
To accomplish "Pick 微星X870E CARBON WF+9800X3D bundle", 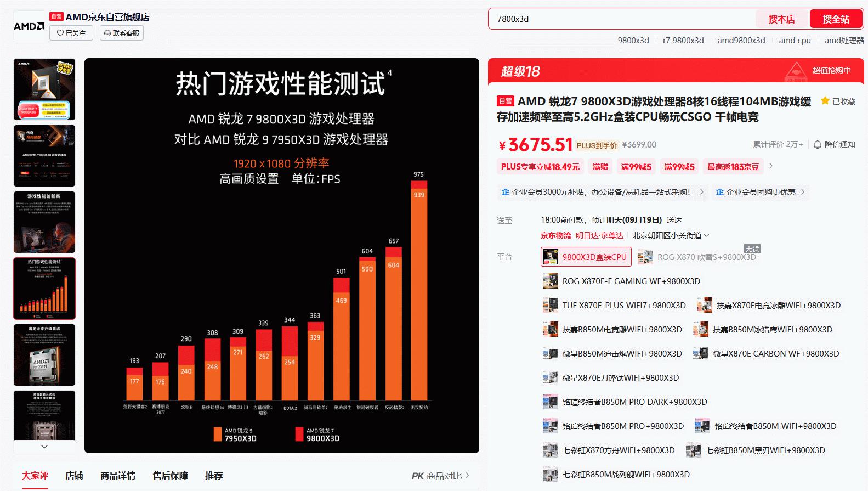I will [x=775, y=354].
